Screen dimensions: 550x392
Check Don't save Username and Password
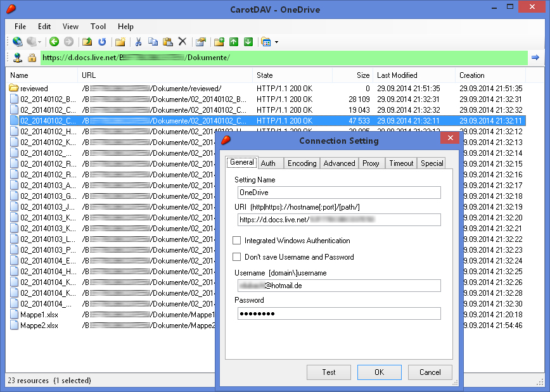click(x=237, y=257)
